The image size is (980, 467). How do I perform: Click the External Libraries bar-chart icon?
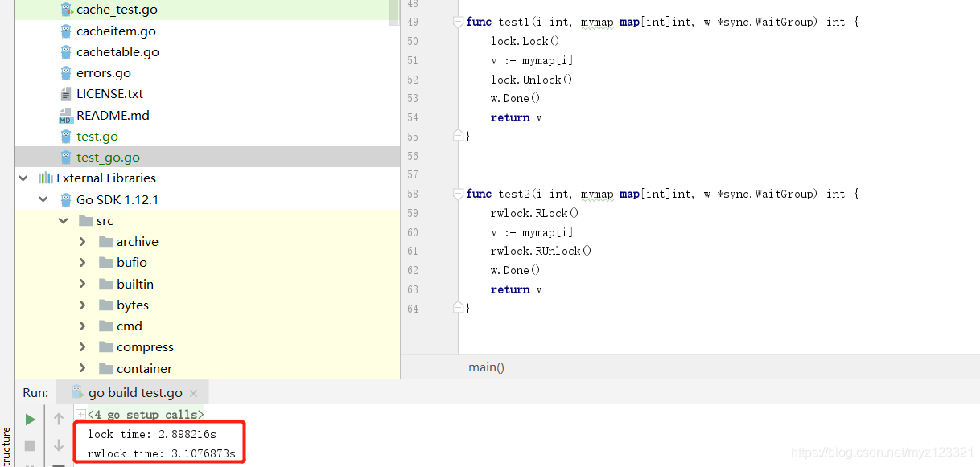[x=46, y=178]
